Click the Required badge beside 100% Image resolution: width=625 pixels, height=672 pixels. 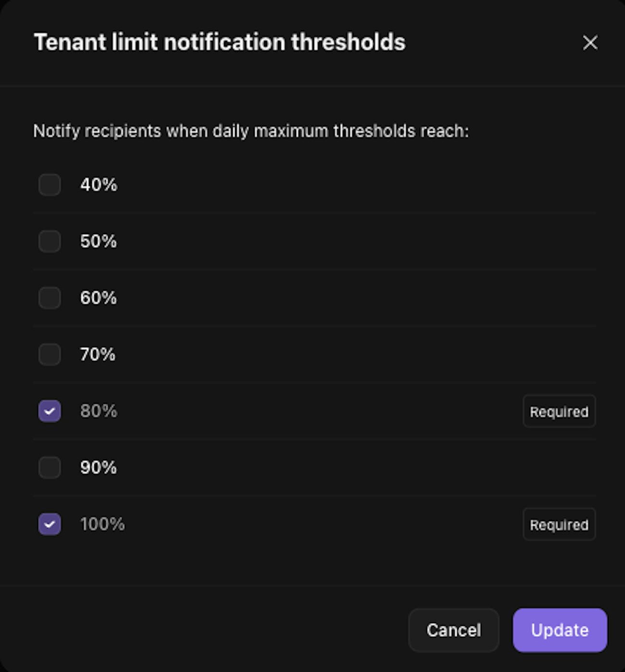[559, 525]
